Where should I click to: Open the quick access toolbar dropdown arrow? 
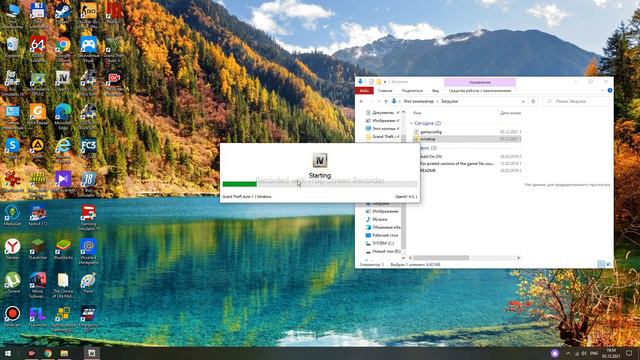tap(385, 82)
